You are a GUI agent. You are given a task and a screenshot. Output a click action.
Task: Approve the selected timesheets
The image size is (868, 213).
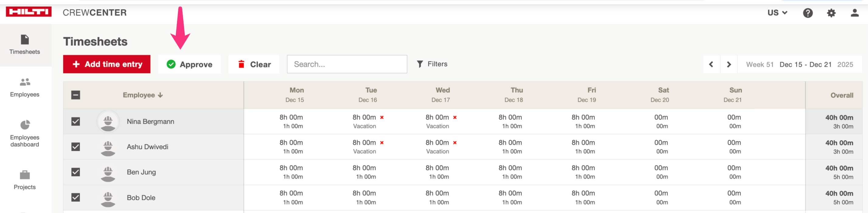[x=189, y=64]
